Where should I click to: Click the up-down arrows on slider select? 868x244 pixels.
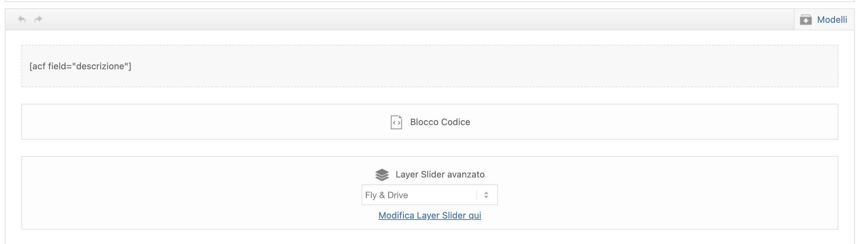pyautogui.click(x=486, y=195)
